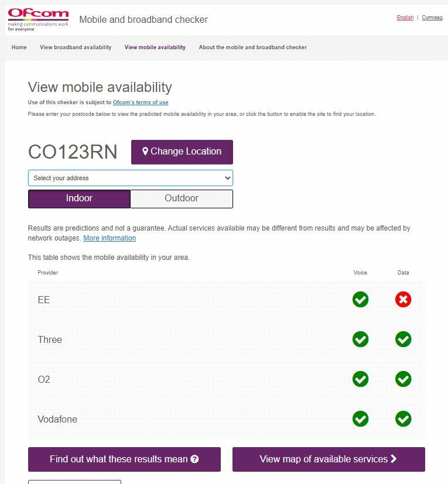Click EE's green voice checkmark icon

coord(360,300)
